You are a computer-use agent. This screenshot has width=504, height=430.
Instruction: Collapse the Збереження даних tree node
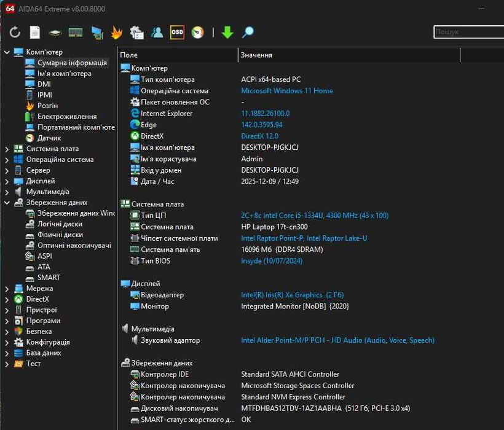pyautogui.click(x=7, y=203)
